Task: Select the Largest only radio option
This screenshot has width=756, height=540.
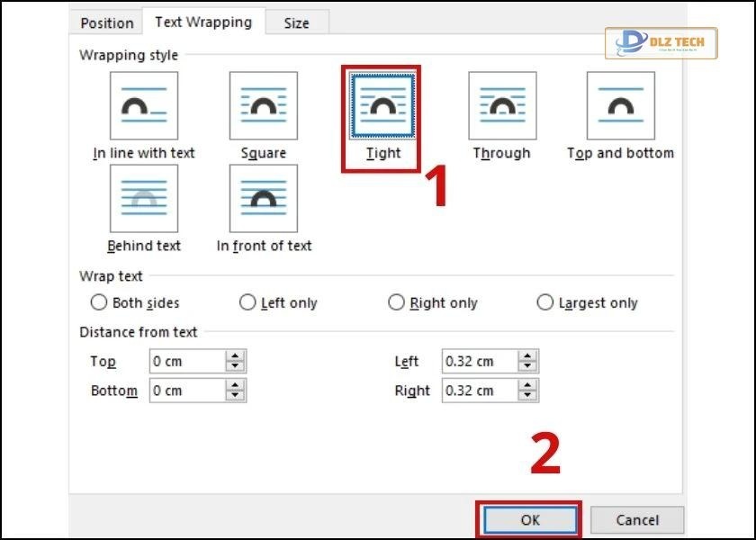Action: [x=544, y=303]
